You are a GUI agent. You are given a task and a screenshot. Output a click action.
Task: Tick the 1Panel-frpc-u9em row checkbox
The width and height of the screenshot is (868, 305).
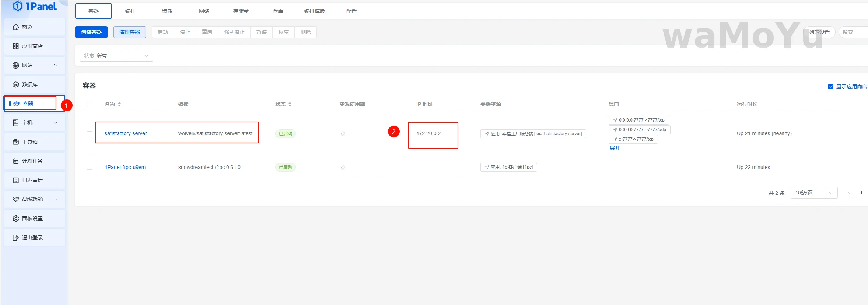90,167
